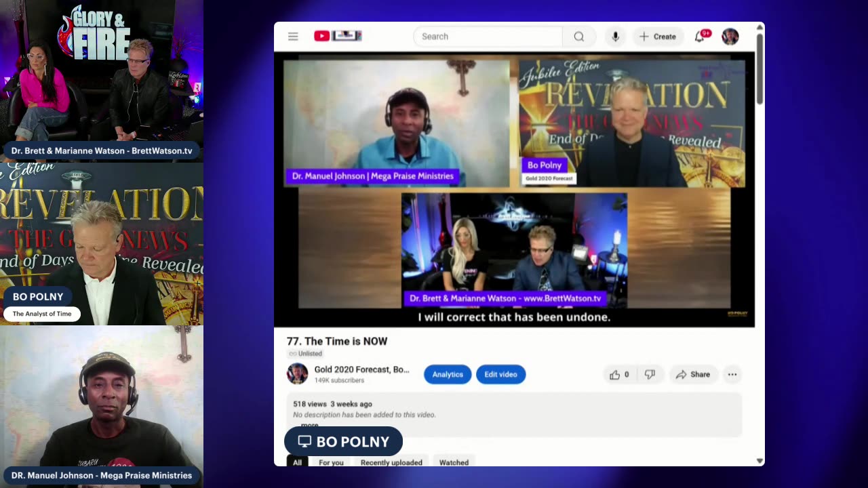868x488 pixels.
Task: Select Edit video button
Action: 500,374
